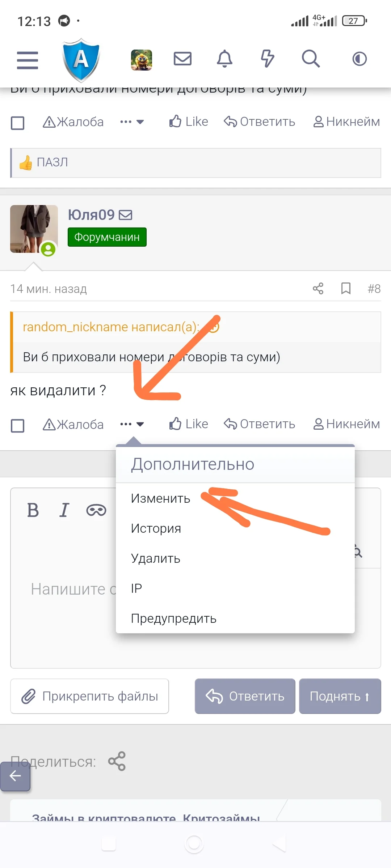
Task: Bookmark post #8
Action: [346, 289]
